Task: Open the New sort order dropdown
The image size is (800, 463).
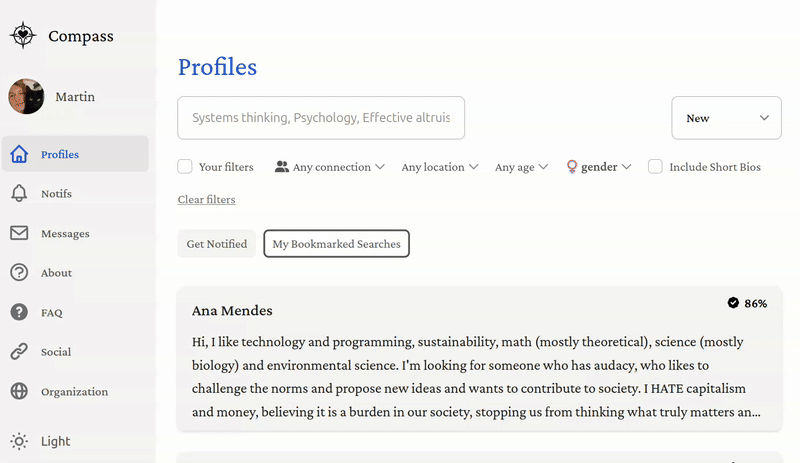Action: pyautogui.click(x=726, y=118)
